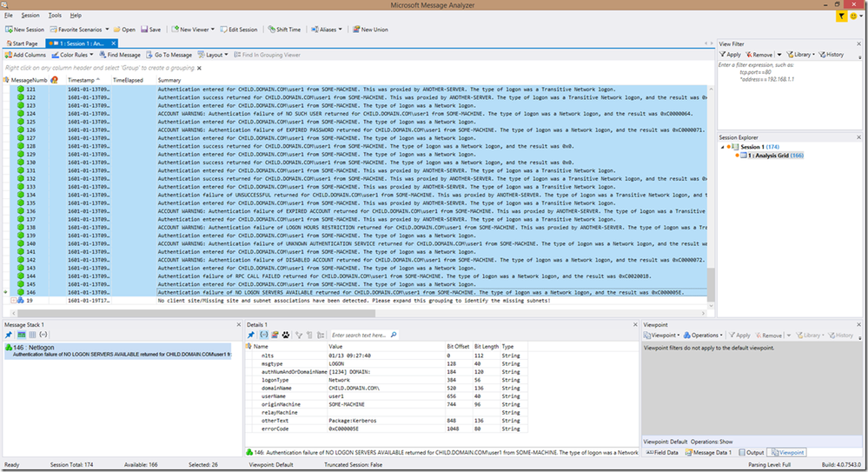Screen dimensions: 868x472
Task: Switch to the Field Data tab
Action: coord(662,453)
